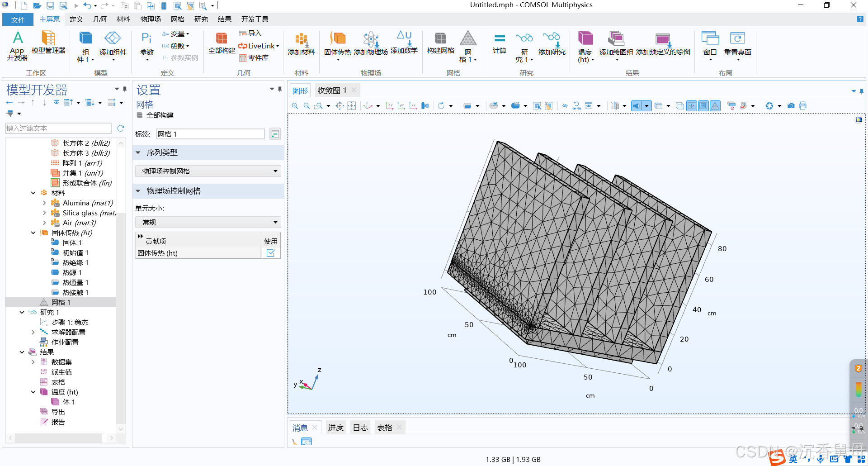Expand the 求解器配置 node
868x466 pixels.
[x=33, y=332]
